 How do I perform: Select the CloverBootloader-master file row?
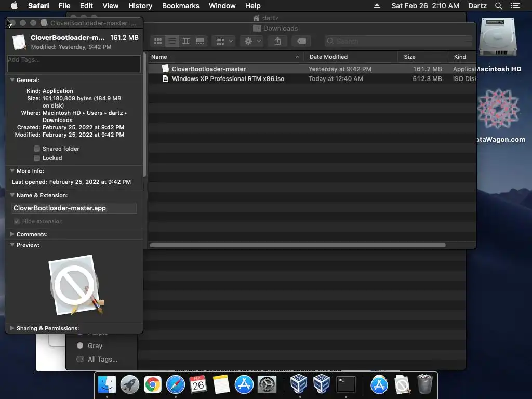pos(312,69)
